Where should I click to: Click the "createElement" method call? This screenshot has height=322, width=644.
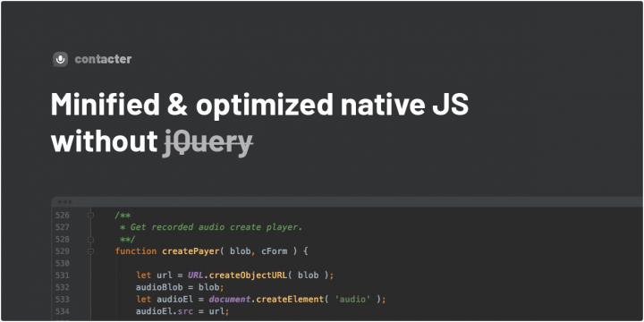(x=290, y=299)
